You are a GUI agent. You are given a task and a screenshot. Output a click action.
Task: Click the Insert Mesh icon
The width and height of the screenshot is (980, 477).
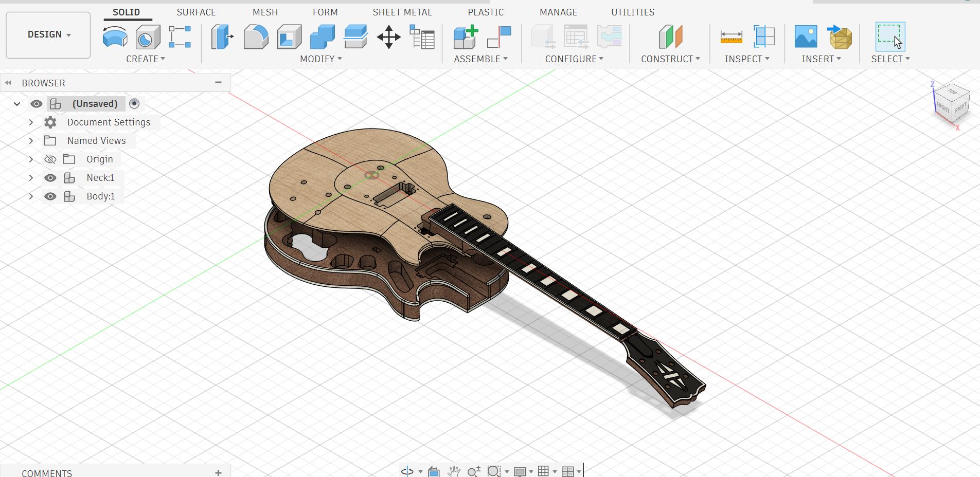840,37
